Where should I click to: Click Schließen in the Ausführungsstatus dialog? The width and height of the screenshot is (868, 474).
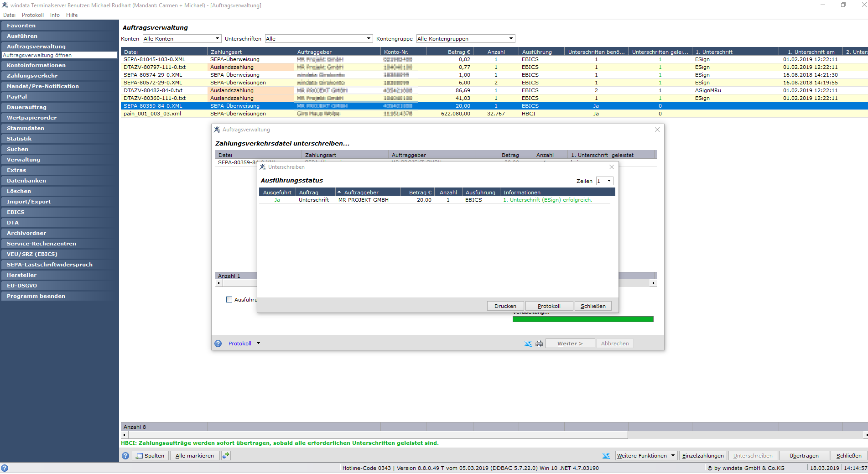[593, 306]
